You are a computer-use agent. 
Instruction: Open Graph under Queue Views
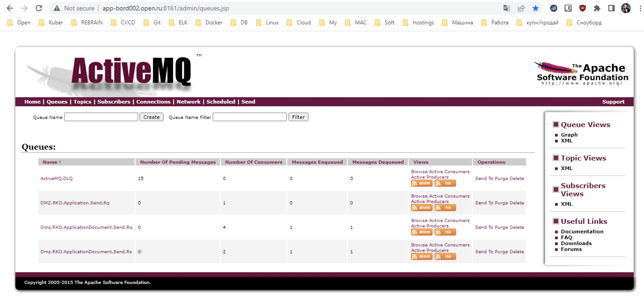pos(569,135)
